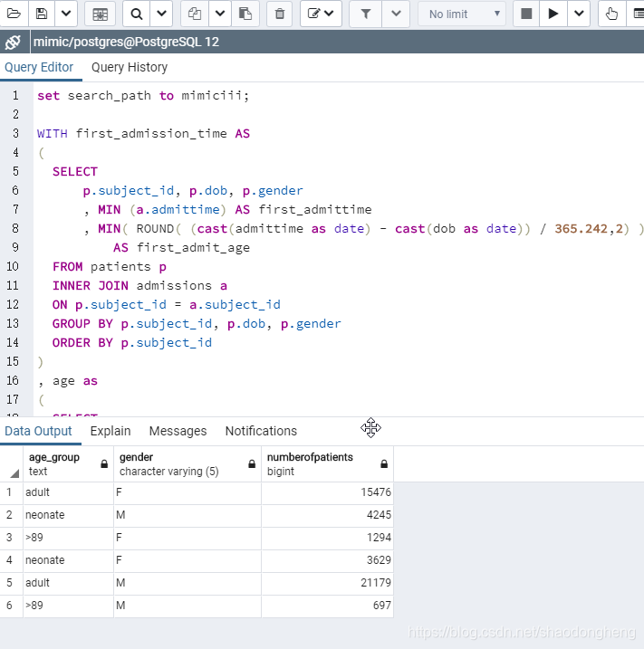Click the cell with value 4245
The image size is (644, 649).
pos(327,515)
